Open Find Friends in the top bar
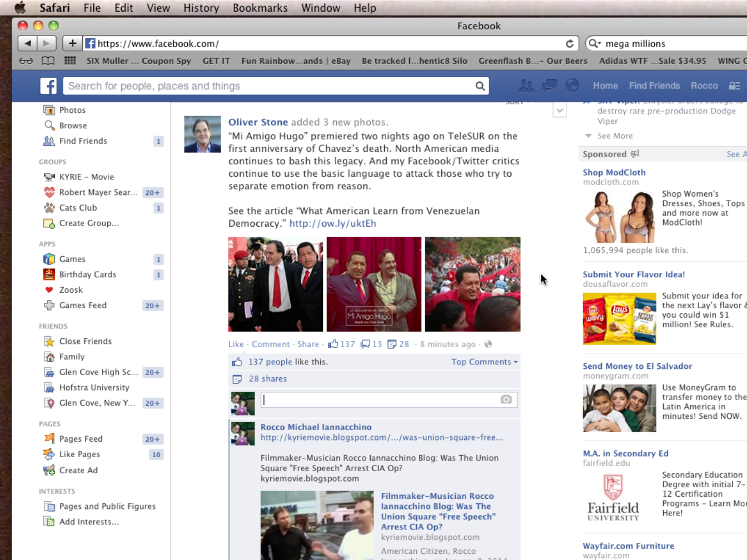Viewport: 747px width, 560px height. click(654, 86)
